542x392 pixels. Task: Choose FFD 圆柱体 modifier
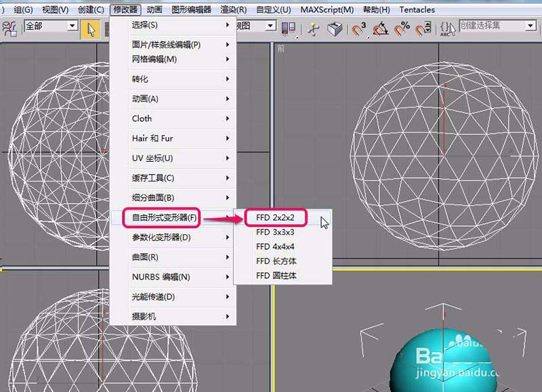coord(283,276)
